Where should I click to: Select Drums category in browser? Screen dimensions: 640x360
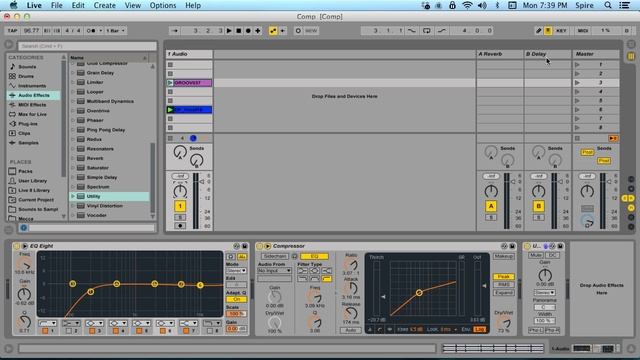26,76
